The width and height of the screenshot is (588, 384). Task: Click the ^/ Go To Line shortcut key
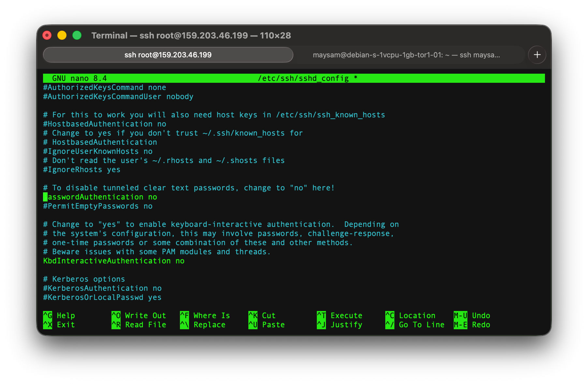coord(390,325)
